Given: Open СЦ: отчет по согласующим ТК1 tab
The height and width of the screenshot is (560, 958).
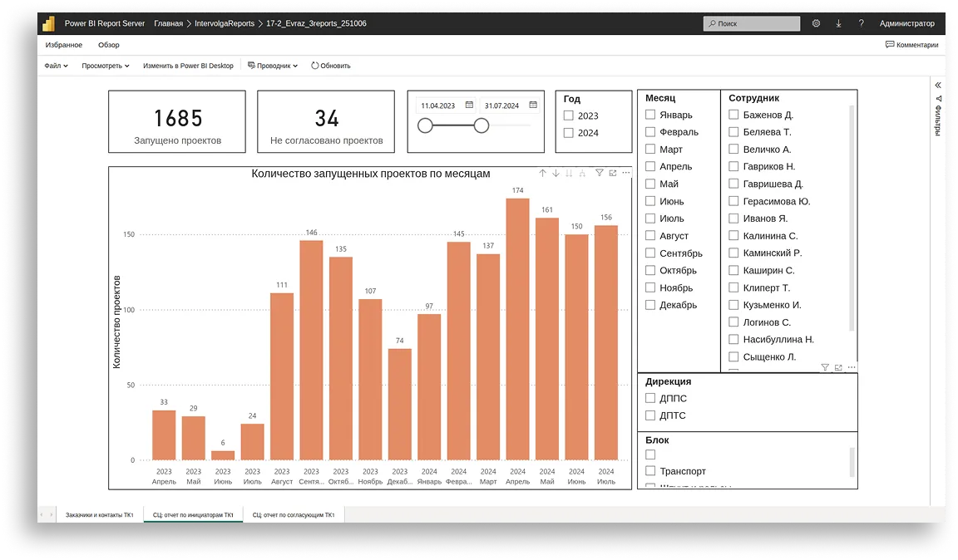Looking at the screenshot, I should (293, 515).
